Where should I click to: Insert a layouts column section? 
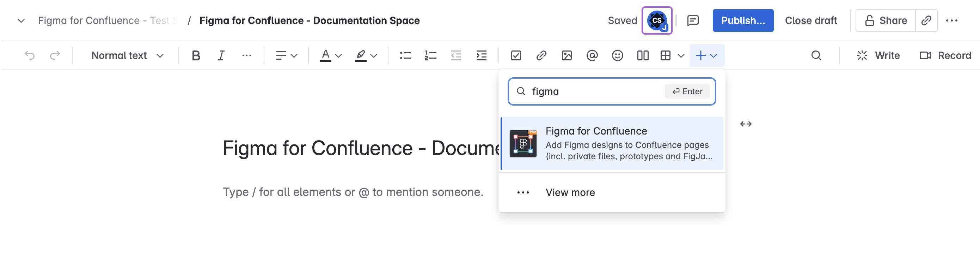[643, 56]
